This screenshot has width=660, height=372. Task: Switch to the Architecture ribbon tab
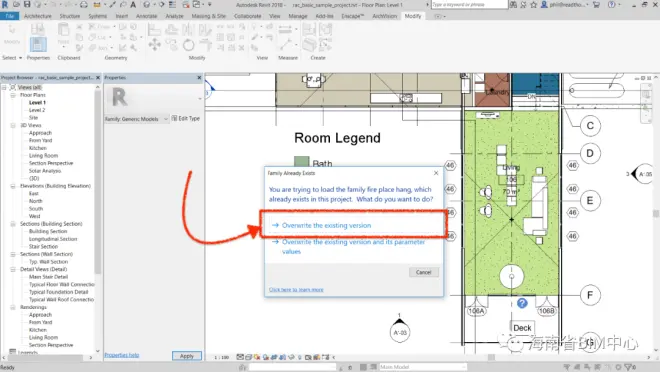pos(38,16)
